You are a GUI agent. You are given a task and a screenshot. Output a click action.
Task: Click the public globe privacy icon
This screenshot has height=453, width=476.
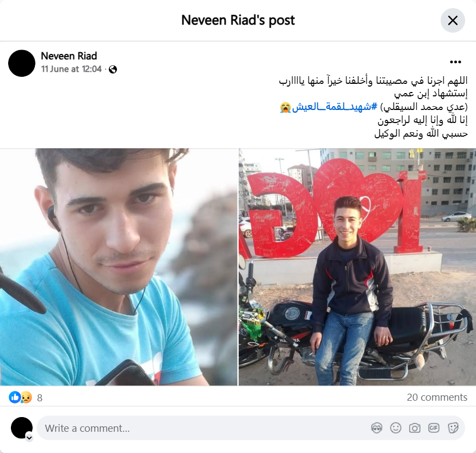[113, 70]
